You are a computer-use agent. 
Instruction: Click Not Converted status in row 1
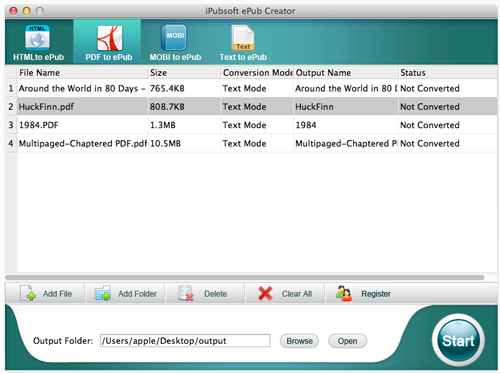(x=430, y=88)
